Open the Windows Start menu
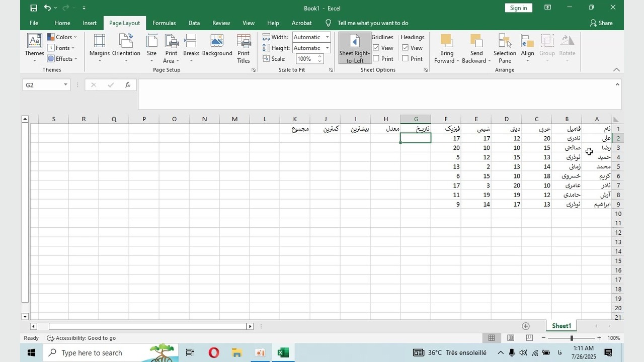The image size is (644, 362). tap(31, 352)
